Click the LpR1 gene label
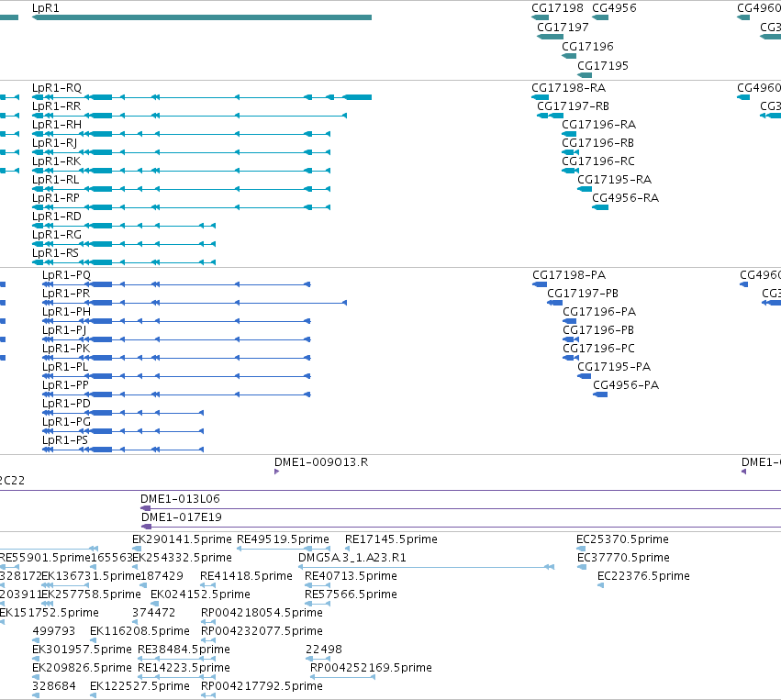 tap(45, 8)
